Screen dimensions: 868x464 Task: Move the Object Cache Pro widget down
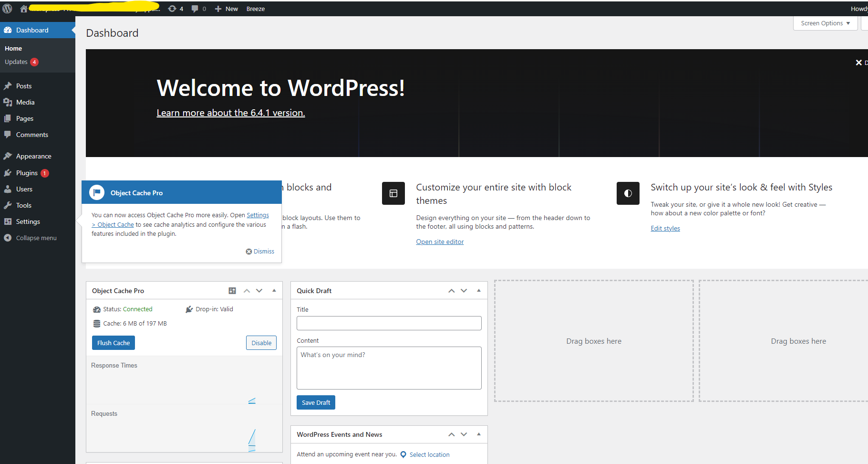coord(259,291)
